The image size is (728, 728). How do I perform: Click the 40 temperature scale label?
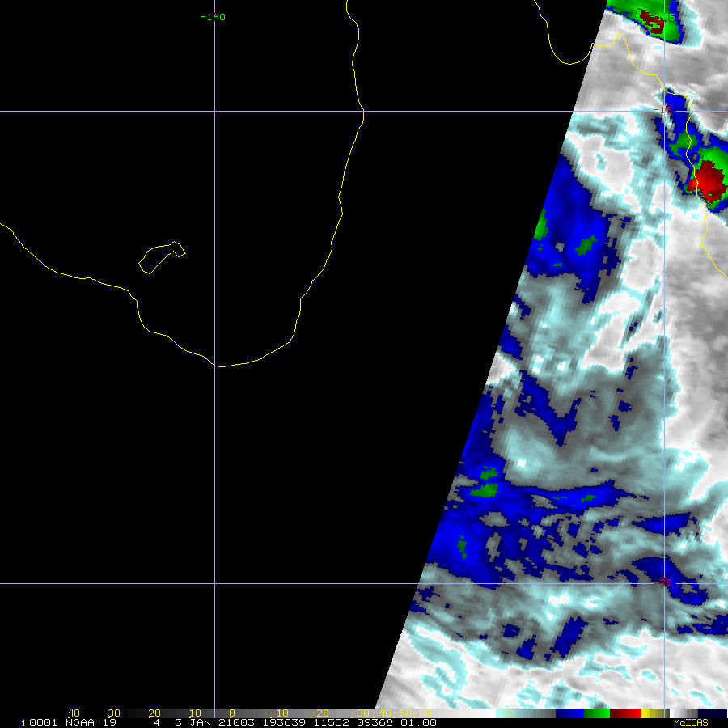click(x=74, y=713)
